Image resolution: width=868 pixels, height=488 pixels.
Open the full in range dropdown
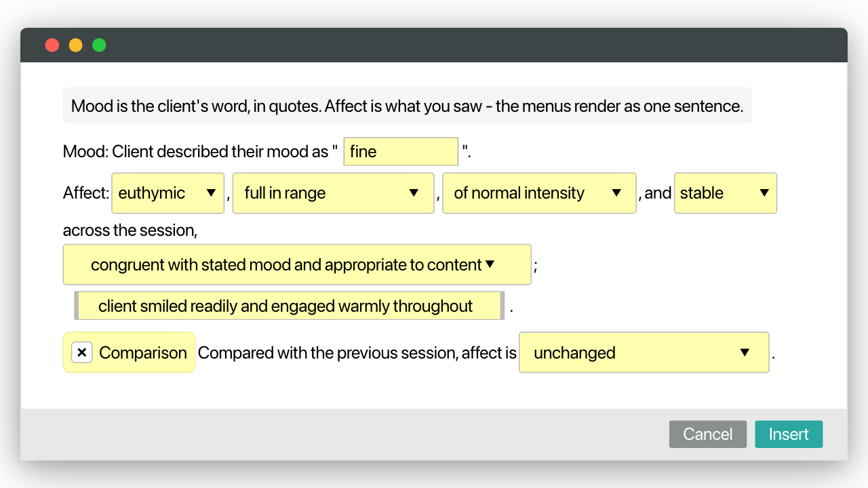click(x=333, y=193)
